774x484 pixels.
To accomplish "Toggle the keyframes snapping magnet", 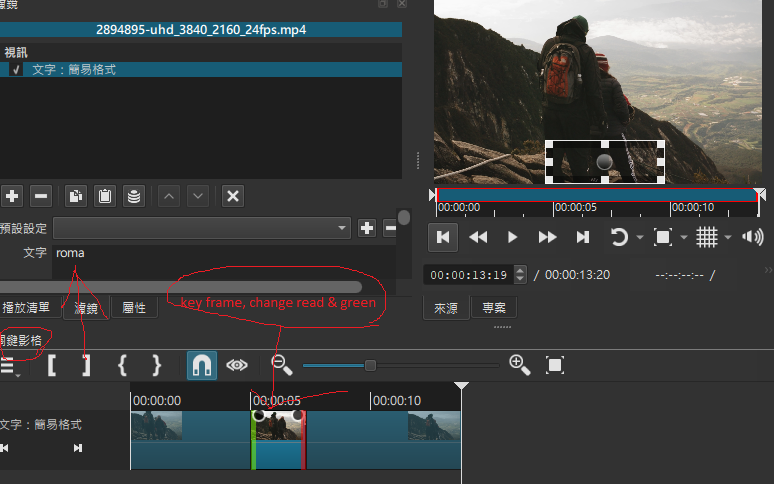I will point(201,365).
